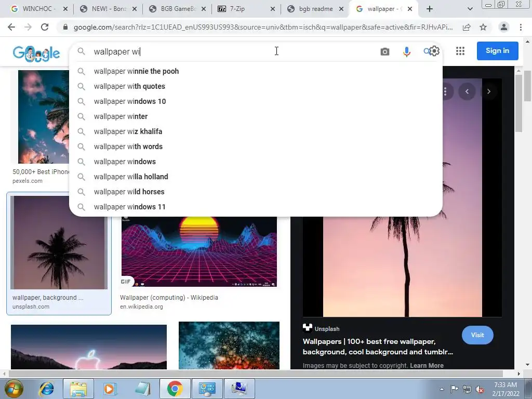Choose suggestion wallpaper willa holland
This screenshot has width=532, height=399.
[256, 177]
